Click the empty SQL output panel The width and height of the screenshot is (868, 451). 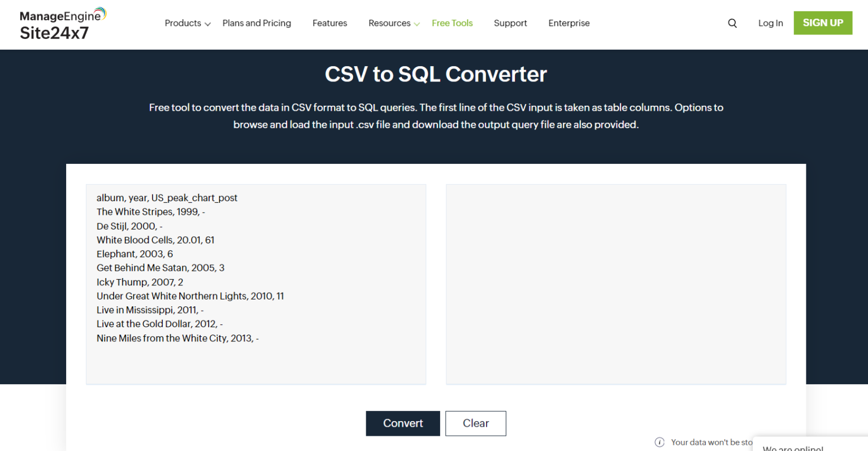click(615, 284)
